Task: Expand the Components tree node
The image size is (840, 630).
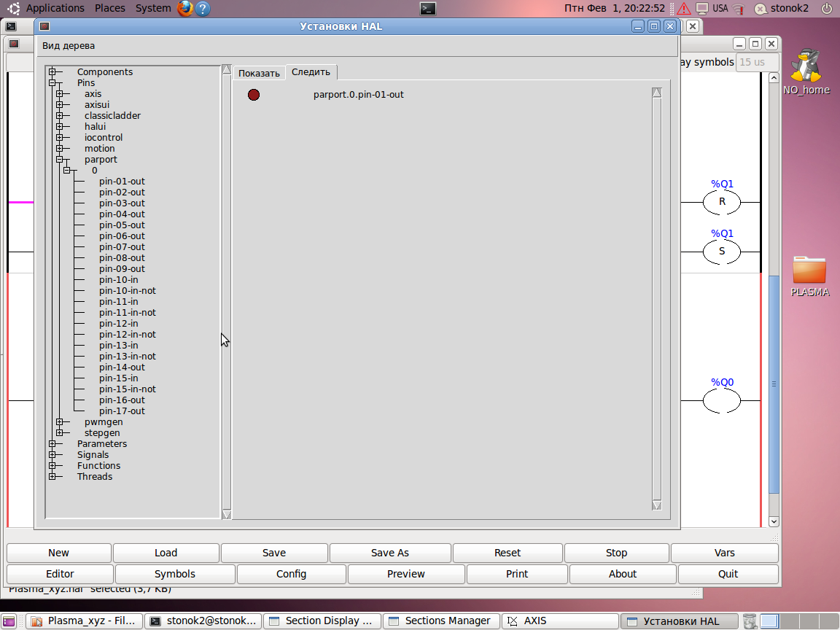Action: pyautogui.click(x=52, y=71)
